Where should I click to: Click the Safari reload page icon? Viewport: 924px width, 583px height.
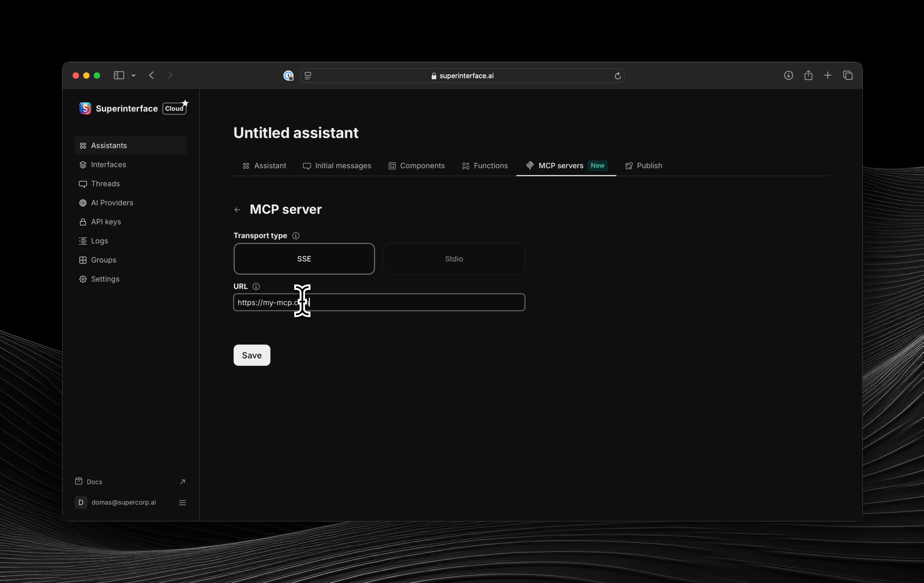pyautogui.click(x=617, y=76)
